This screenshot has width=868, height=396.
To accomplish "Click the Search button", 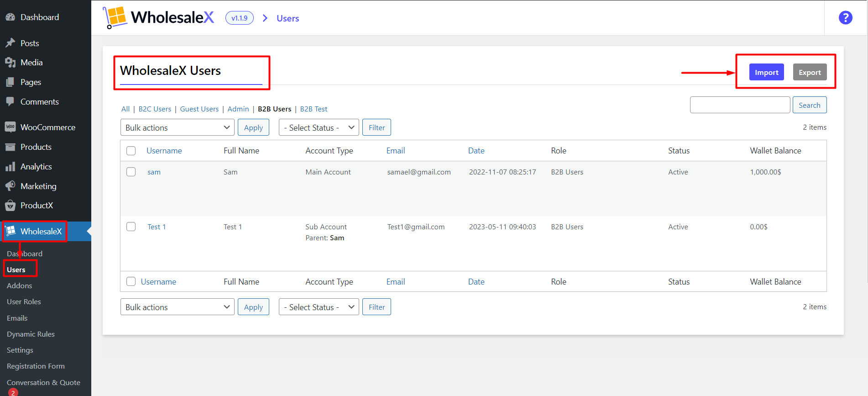I will (809, 105).
